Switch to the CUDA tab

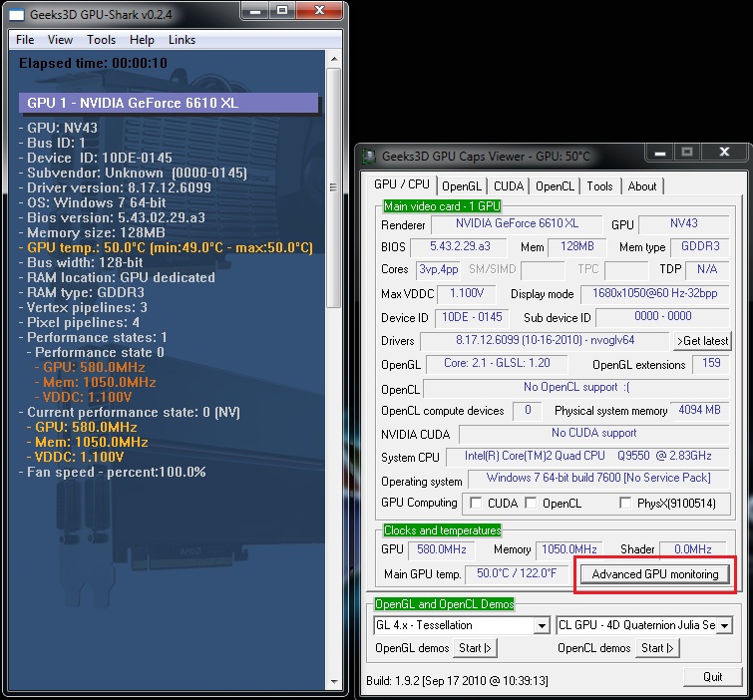[509, 186]
